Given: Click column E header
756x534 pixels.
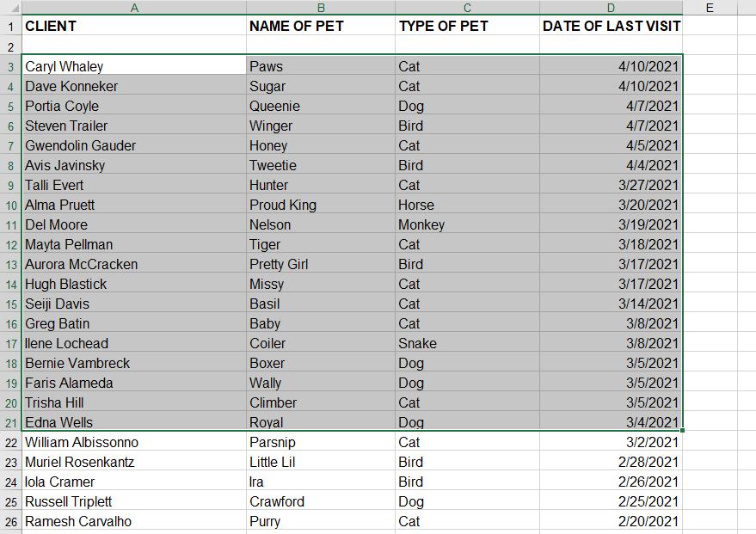Looking at the screenshot, I should (710, 8).
